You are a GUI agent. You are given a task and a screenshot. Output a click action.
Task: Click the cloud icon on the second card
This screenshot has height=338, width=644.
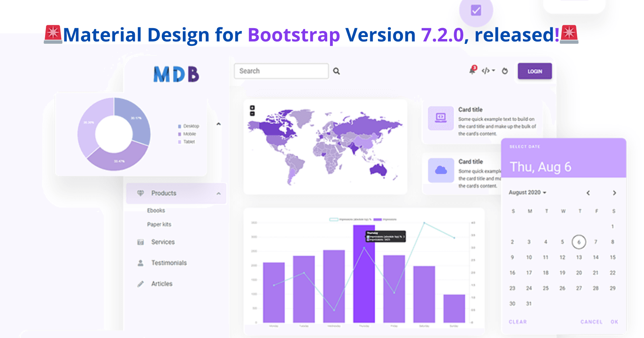pyautogui.click(x=441, y=170)
